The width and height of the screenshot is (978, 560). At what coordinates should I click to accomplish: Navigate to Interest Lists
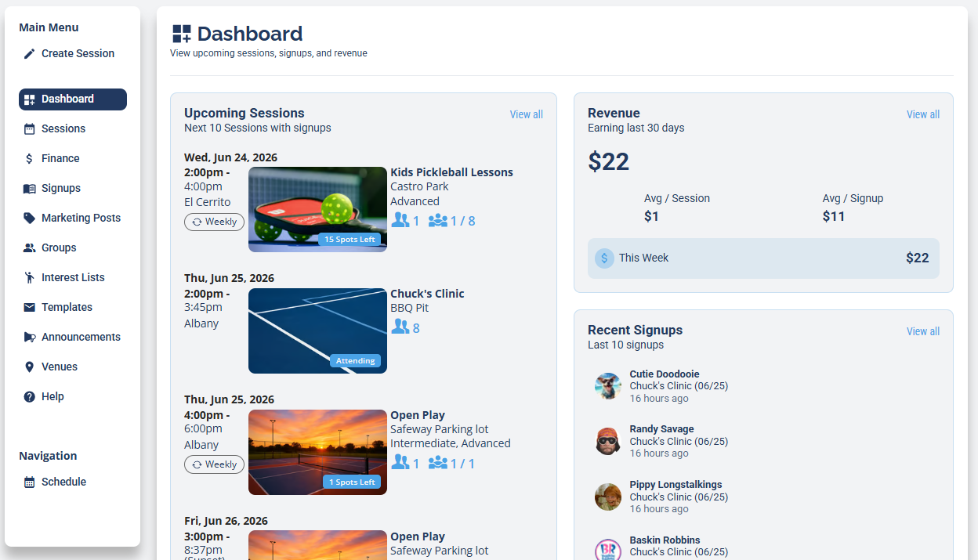(73, 277)
